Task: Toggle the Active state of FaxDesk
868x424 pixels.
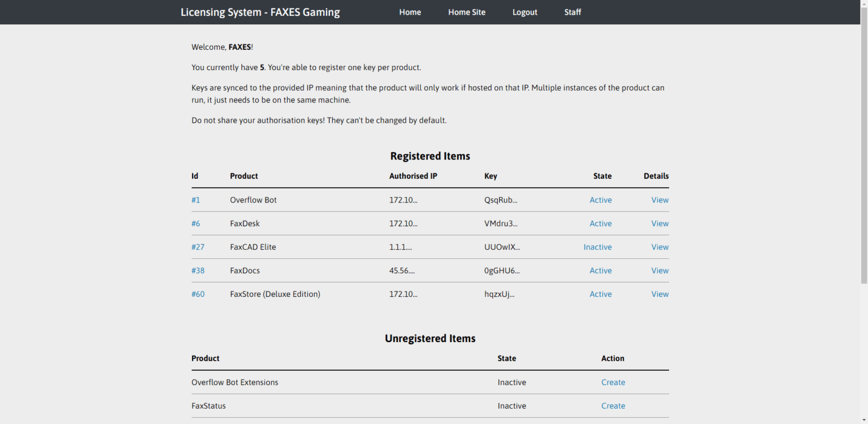Action: tap(600, 223)
